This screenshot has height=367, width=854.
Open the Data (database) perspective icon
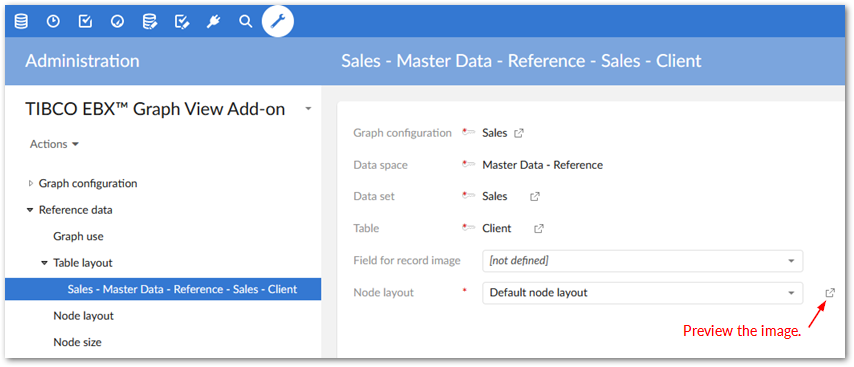click(x=21, y=21)
